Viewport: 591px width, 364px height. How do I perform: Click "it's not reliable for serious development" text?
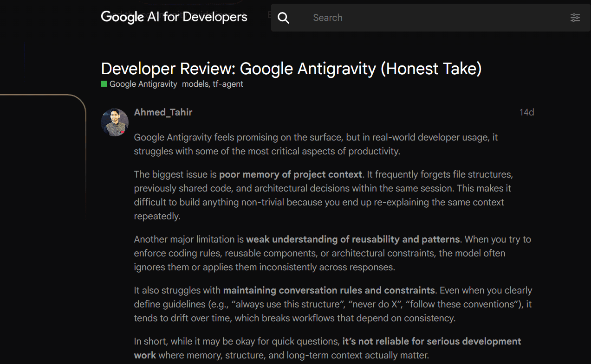pos(432,341)
